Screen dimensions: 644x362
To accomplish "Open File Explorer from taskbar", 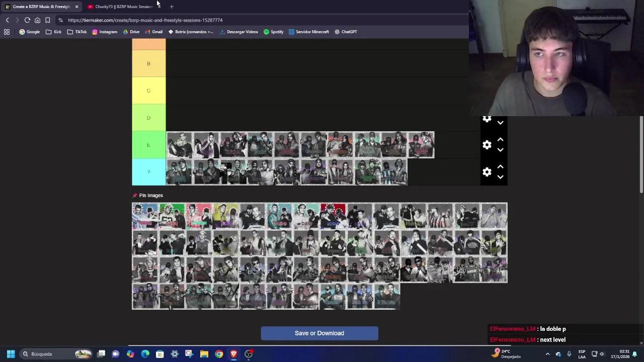I will 204,354.
